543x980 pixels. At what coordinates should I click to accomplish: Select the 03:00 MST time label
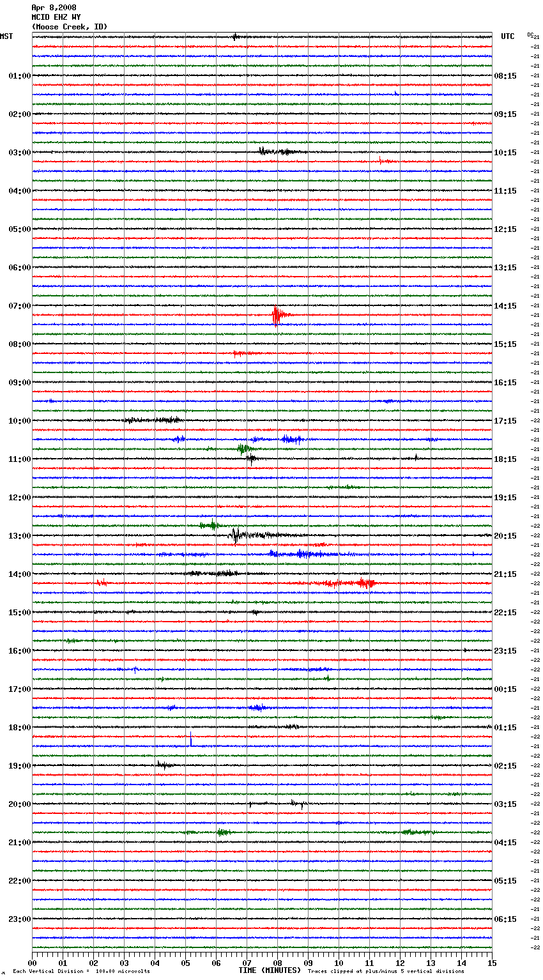pos(20,153)
